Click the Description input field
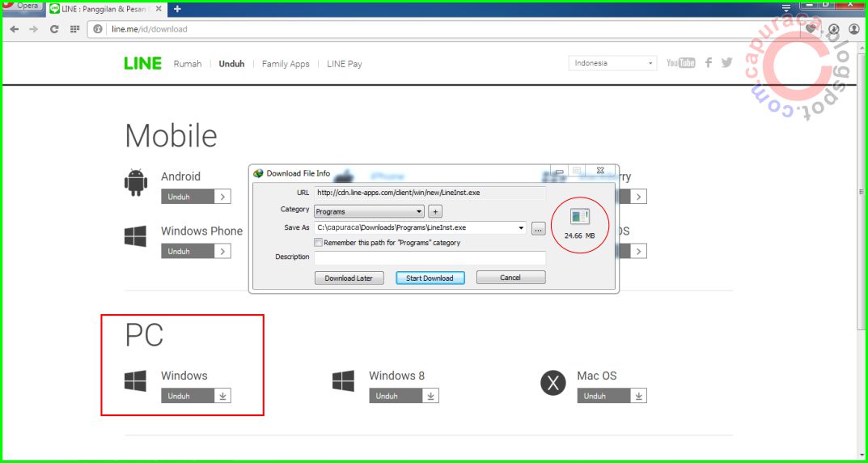The height and width of the screenshot is (463, 868). pyautogui.click(x=430, y=257)
